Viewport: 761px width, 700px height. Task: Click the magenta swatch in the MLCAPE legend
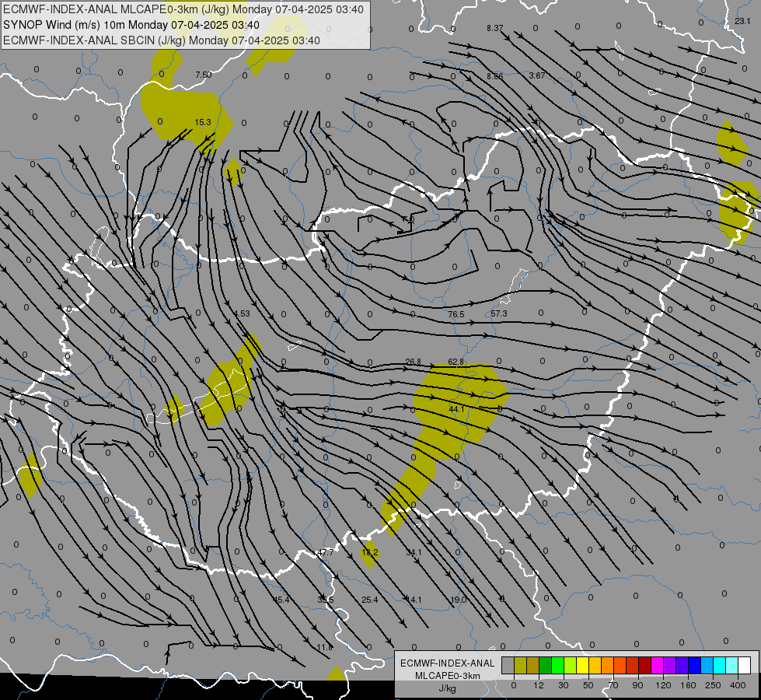[x=658, y=665]
